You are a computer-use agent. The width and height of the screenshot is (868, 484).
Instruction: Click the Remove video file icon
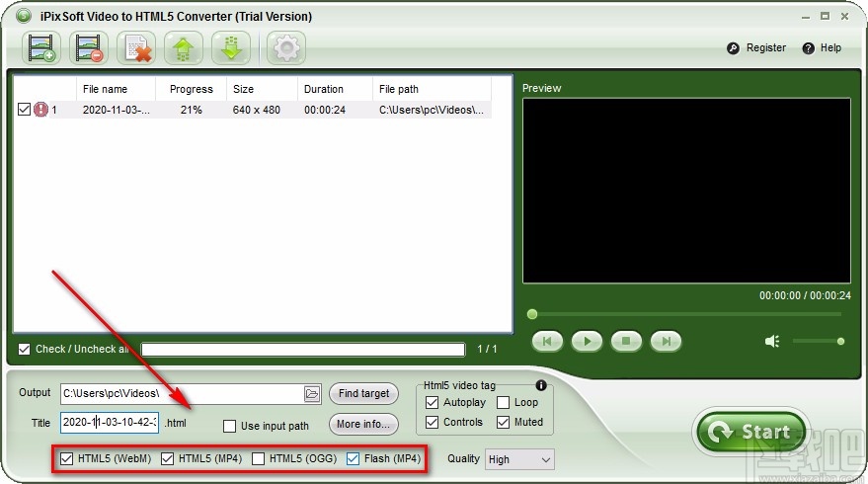89,48
